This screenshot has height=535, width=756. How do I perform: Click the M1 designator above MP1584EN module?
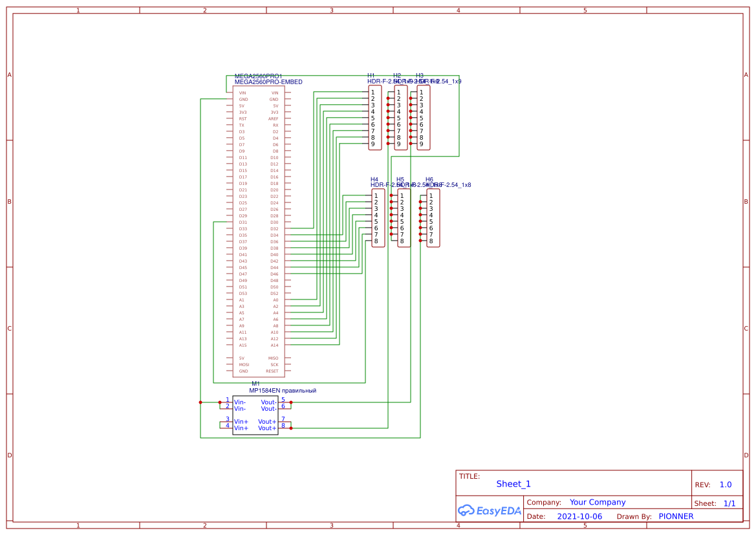tap(255, 384)
